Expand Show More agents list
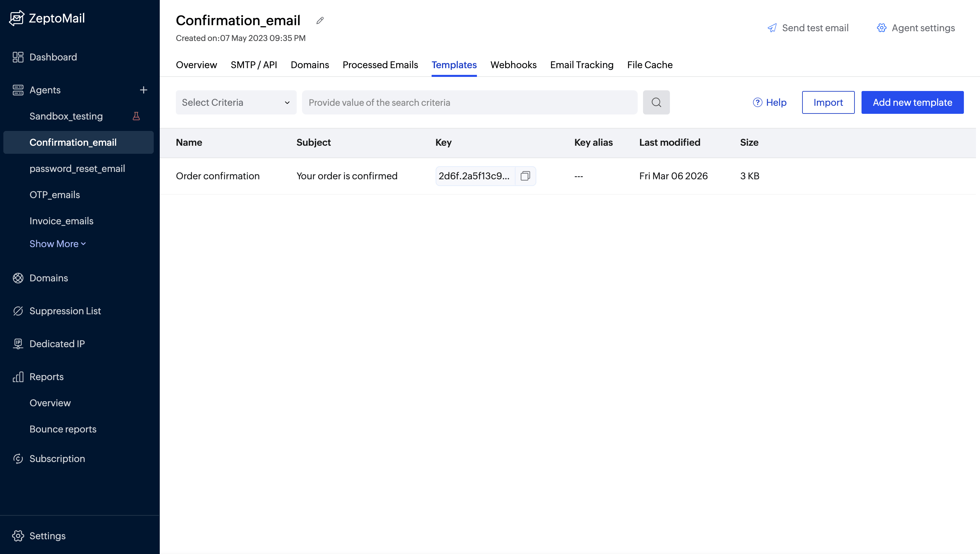 pyautogui.click(x=57, y=244)
